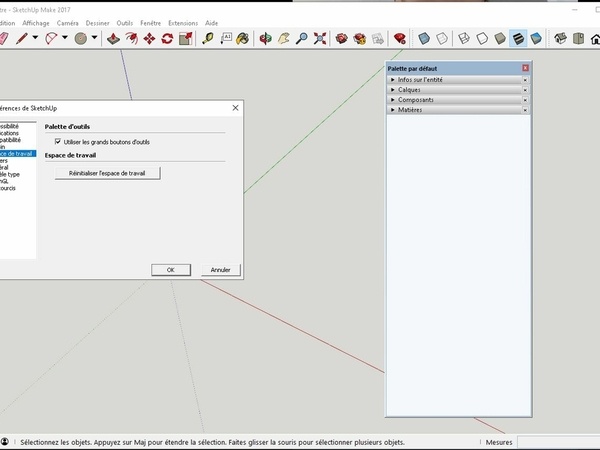Click 'Réinitialiser l'espace de travail' button

(x=107, y=173)
